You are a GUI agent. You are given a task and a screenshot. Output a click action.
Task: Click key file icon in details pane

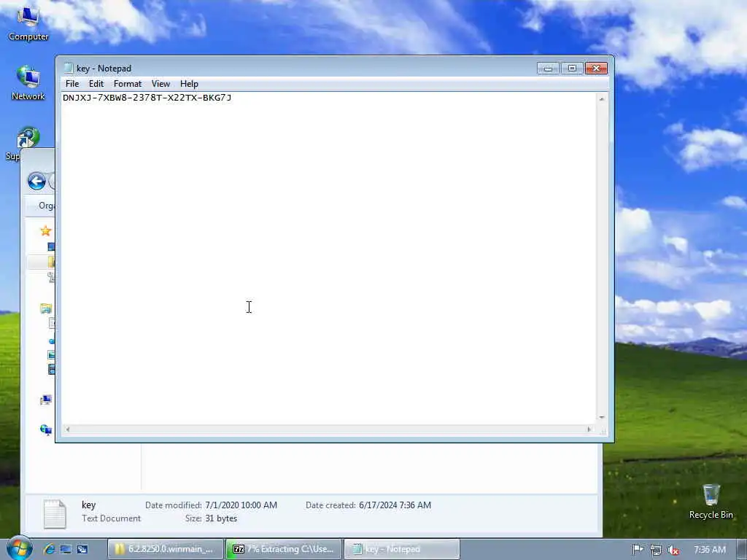point(55,514)
